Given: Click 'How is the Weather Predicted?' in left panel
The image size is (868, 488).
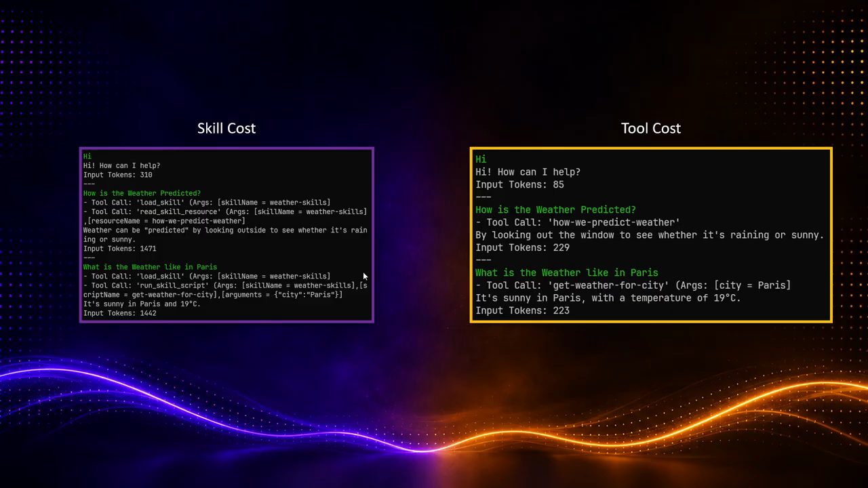Looking at the screenshot, I should (142, 193).
